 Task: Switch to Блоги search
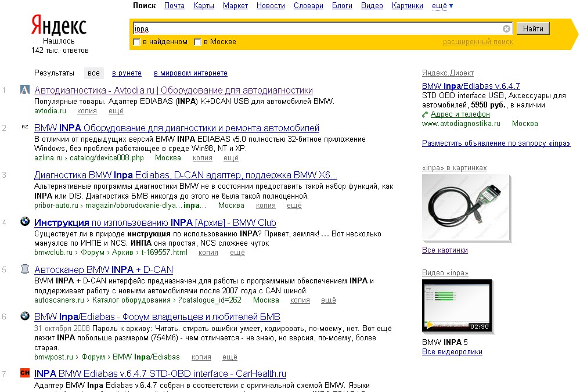click(342, 6)
